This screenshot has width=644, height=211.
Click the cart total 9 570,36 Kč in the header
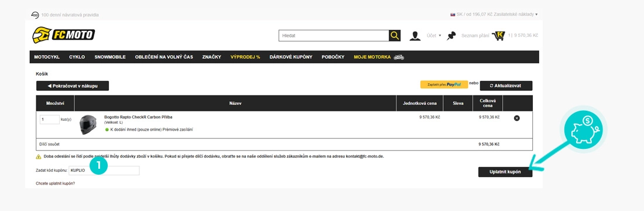tap(526, 36)
